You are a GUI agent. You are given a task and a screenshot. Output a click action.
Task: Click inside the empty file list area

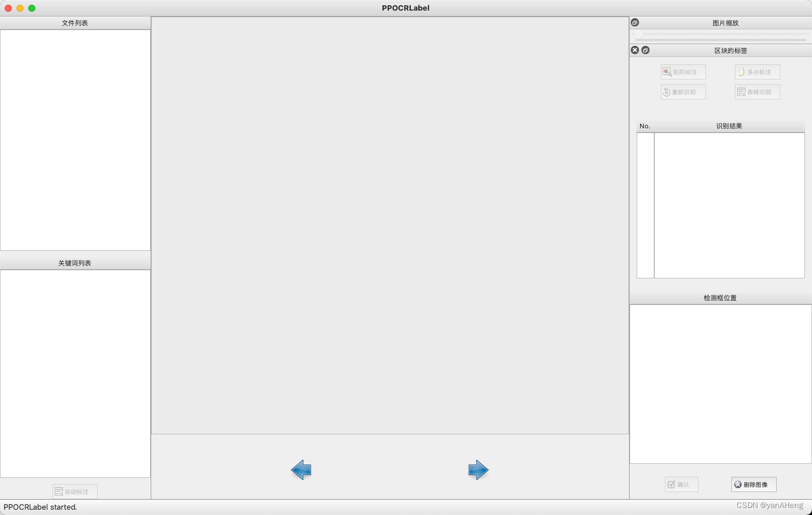[75, 140]
